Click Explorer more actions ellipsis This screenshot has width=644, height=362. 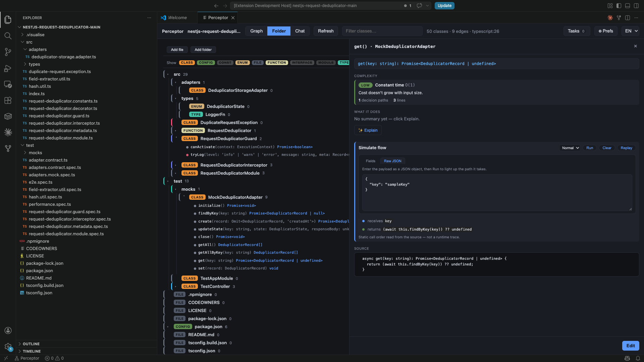point(149,18)
